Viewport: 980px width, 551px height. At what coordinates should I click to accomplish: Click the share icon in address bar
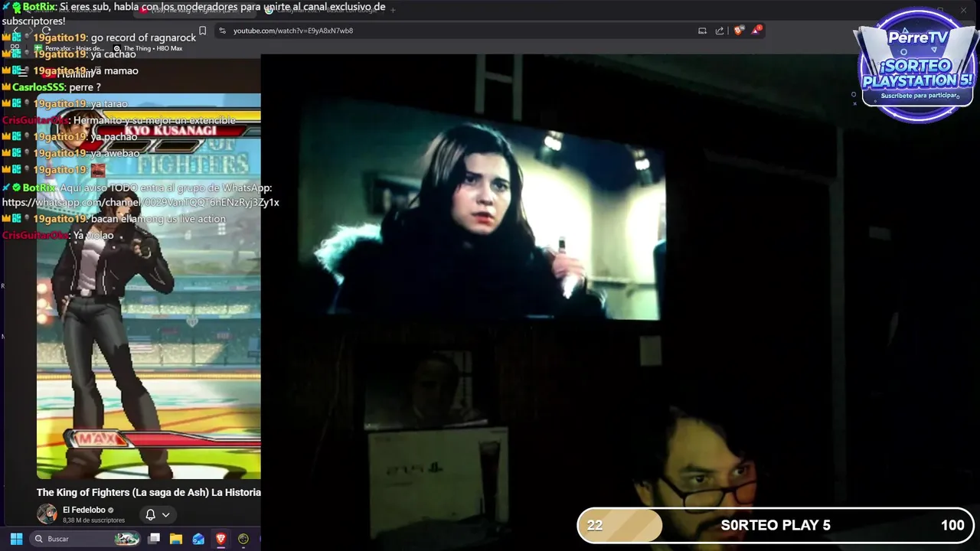[720, 31]
